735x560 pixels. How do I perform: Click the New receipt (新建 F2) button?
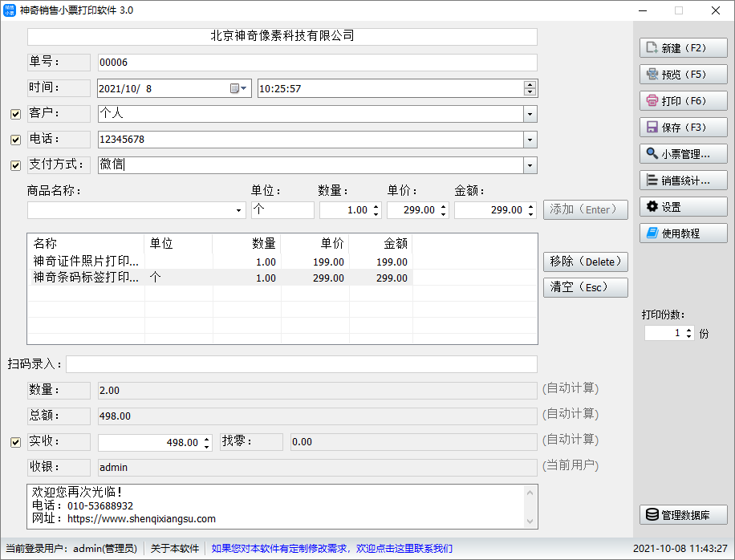click(x=683, y=48)
